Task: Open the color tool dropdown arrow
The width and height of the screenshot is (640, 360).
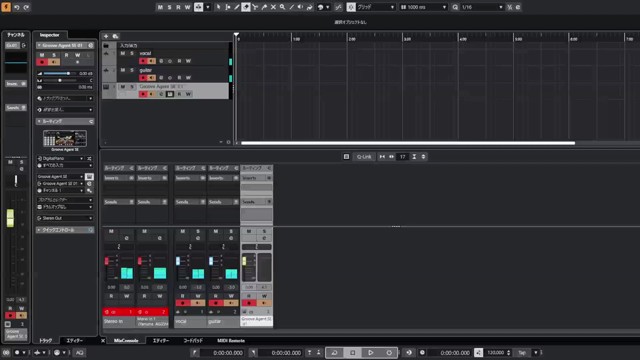Action: [328, 7]
